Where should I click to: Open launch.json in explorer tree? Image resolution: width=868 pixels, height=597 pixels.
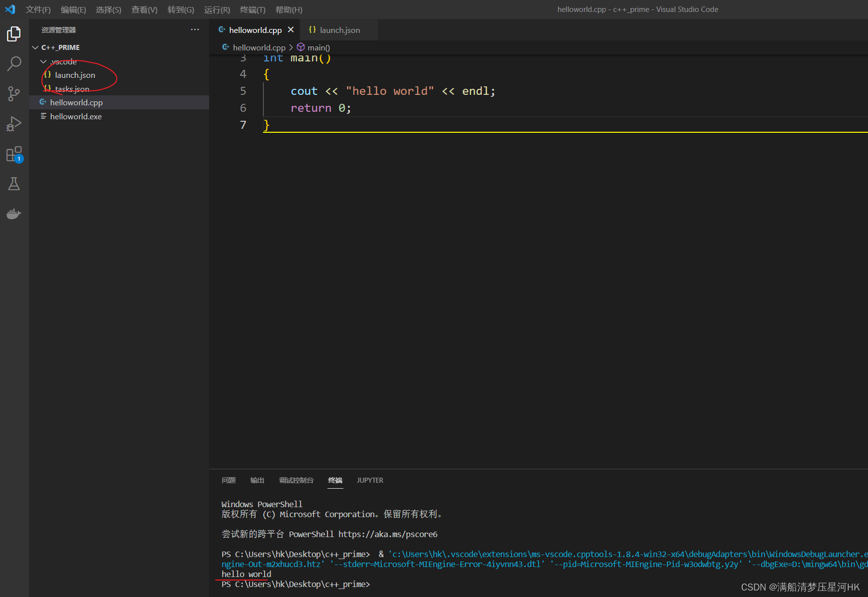click(119, 75)
